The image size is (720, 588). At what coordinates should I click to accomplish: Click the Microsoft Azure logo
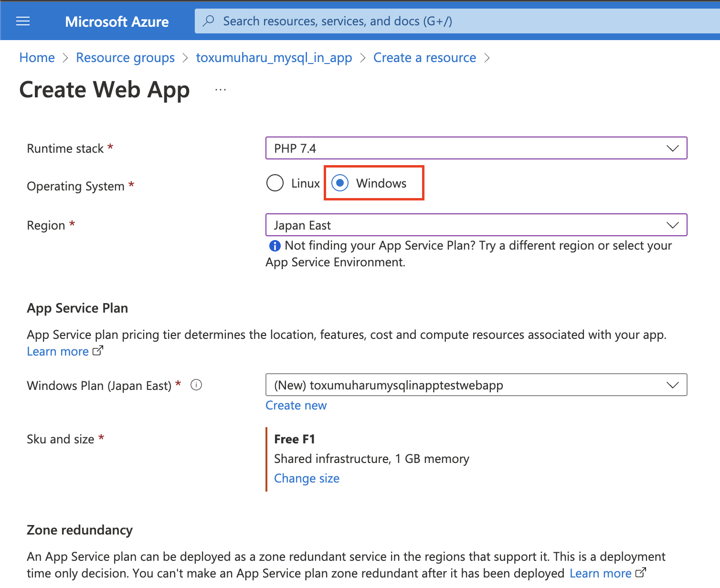click(117, 21)
